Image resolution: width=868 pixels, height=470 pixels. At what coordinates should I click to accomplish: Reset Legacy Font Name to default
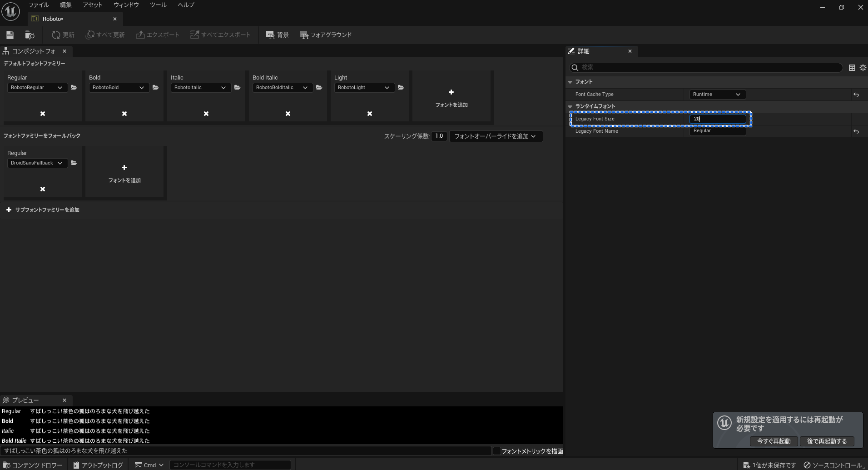click(856, 131)
